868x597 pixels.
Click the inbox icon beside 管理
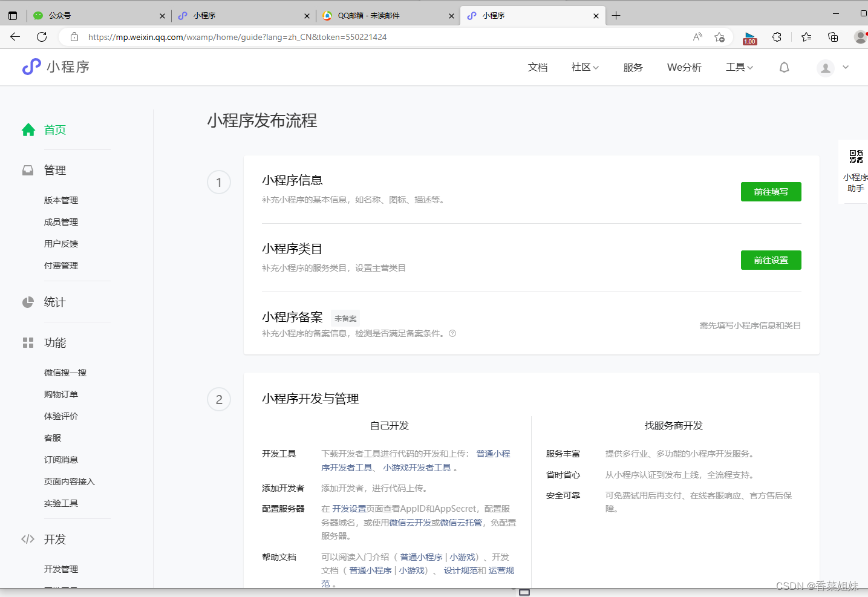point(28,171)
